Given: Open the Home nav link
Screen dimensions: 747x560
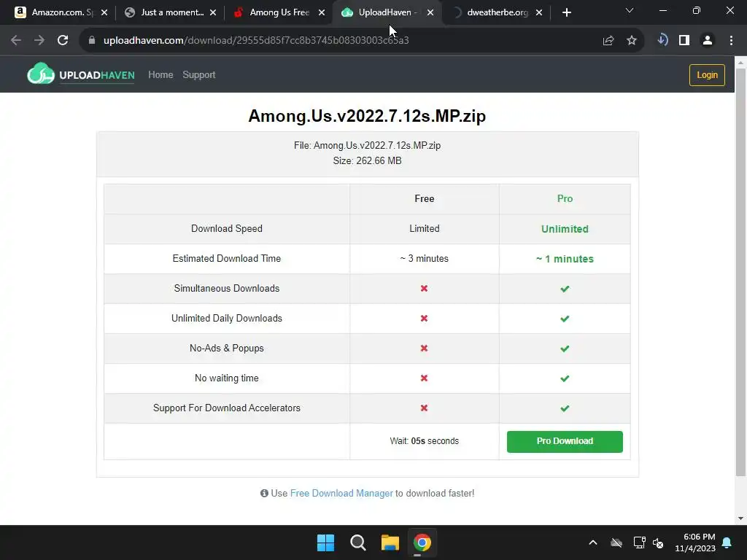Looking at the screenshot, I should 160,75.
